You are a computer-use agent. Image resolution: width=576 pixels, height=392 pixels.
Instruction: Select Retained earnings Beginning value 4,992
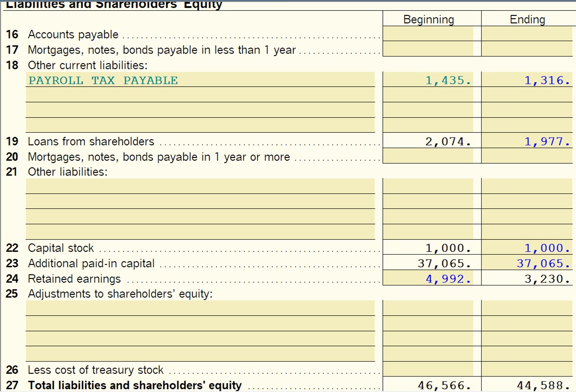[x=428, y=279]
